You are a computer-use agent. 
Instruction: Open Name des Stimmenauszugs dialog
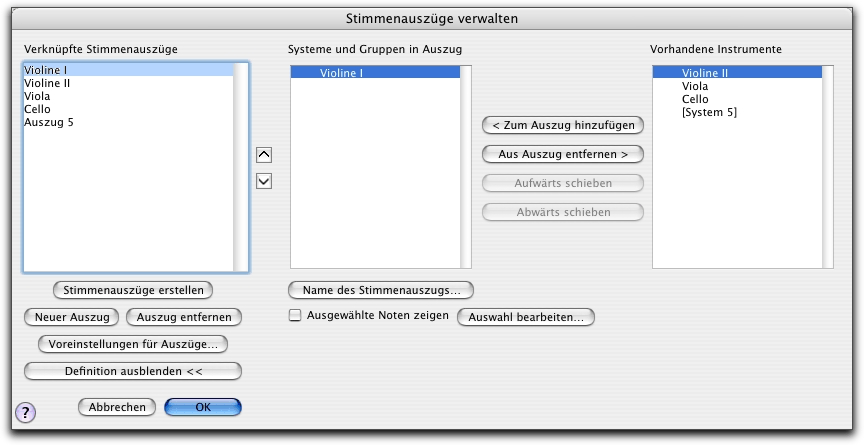[381, 290]
